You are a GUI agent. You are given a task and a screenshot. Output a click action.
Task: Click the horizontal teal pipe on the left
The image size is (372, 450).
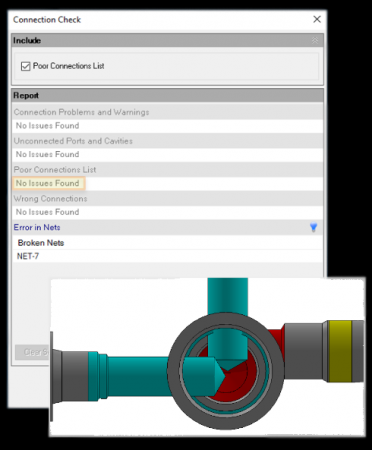tap(138, 376)
